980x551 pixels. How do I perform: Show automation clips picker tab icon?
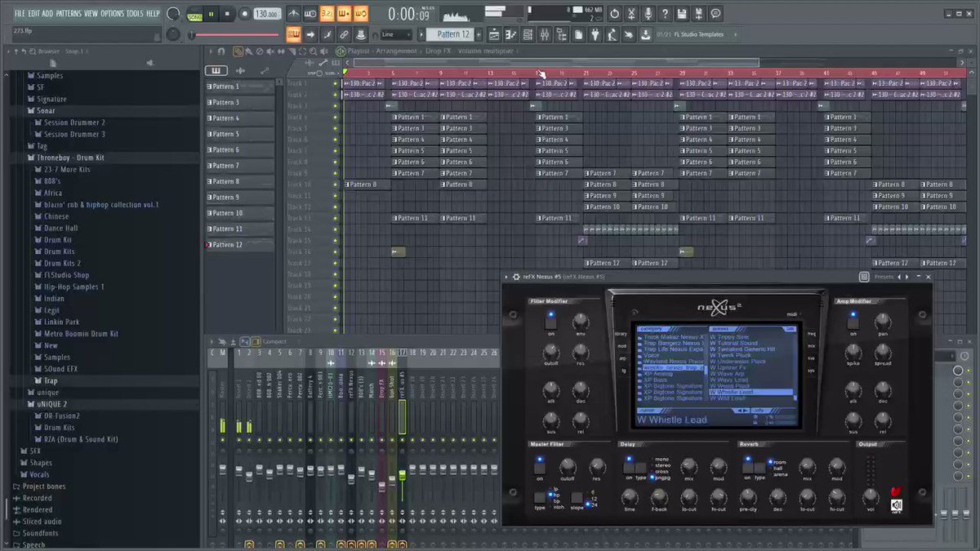[264, 71]
